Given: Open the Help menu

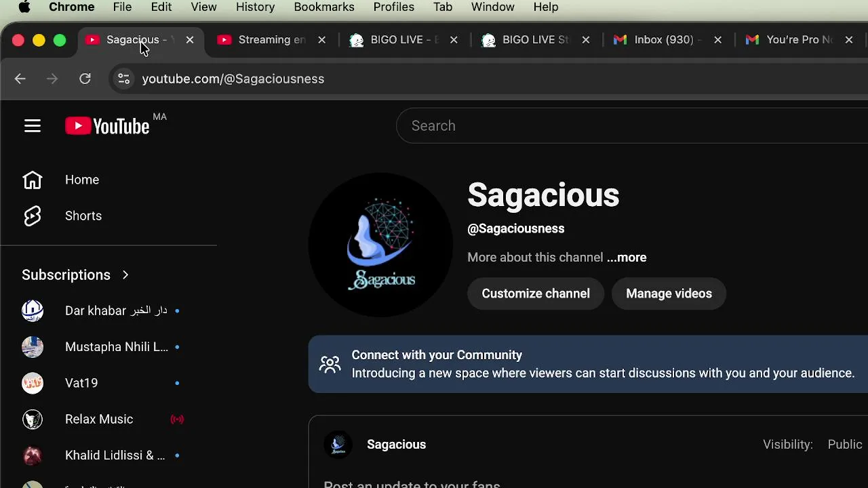Looking at the screenshot, I should (546, 7).
